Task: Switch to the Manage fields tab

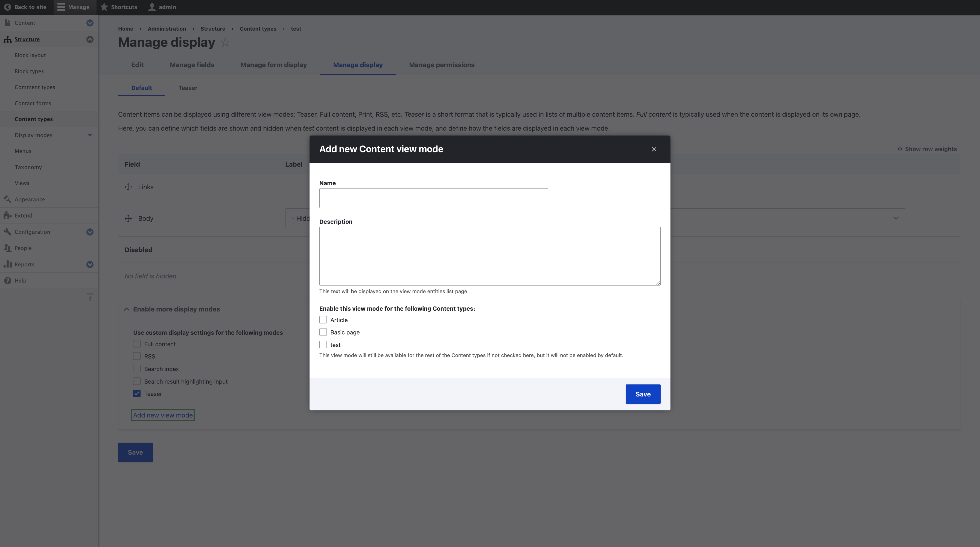Action: pos(192,65)
